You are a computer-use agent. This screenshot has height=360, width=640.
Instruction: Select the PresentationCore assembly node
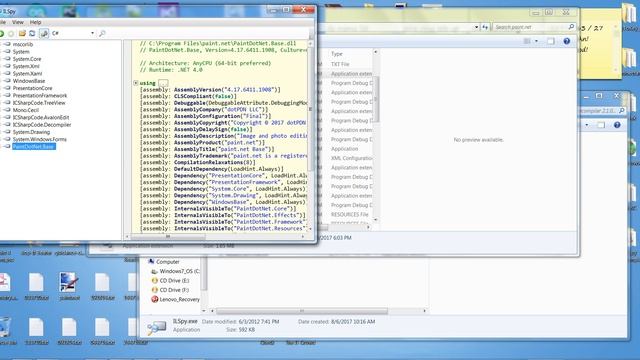(32, 88)
